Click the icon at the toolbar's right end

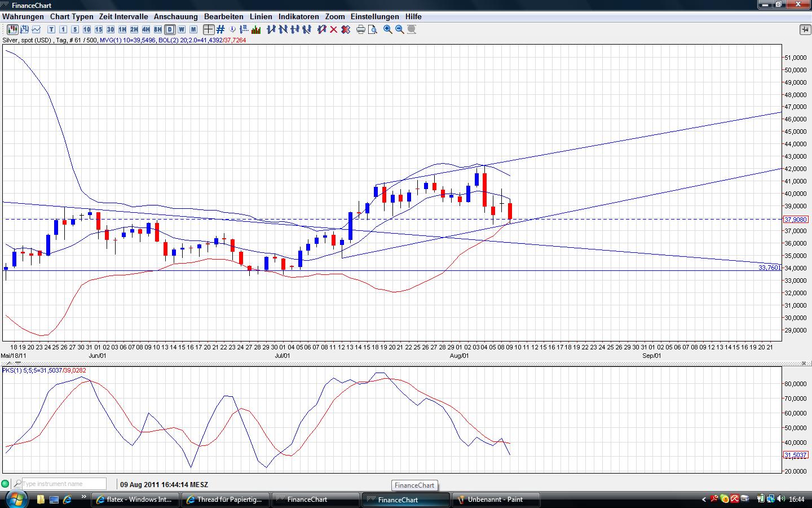coord(805,29)
